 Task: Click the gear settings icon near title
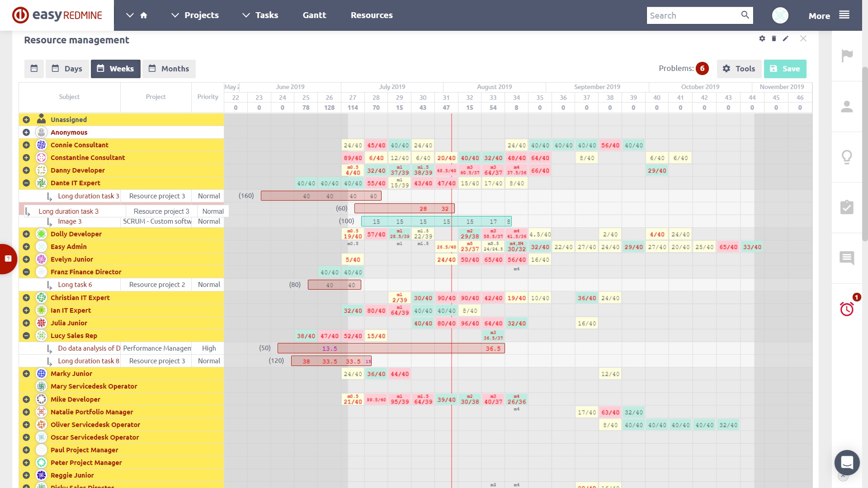pos(762,38)
